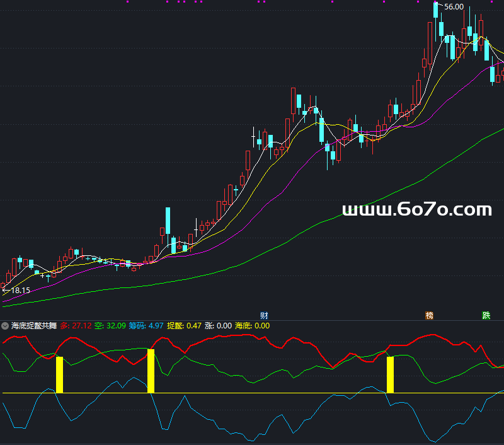Click the blue 筹码 value 4.97
This screenshot has height=445, width=504.
(x=149, y=326)
